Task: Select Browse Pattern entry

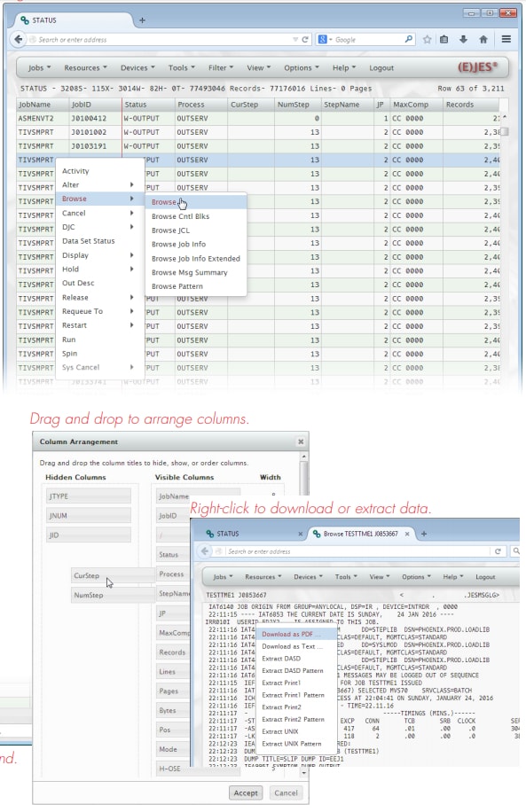Action: [196, 286]
